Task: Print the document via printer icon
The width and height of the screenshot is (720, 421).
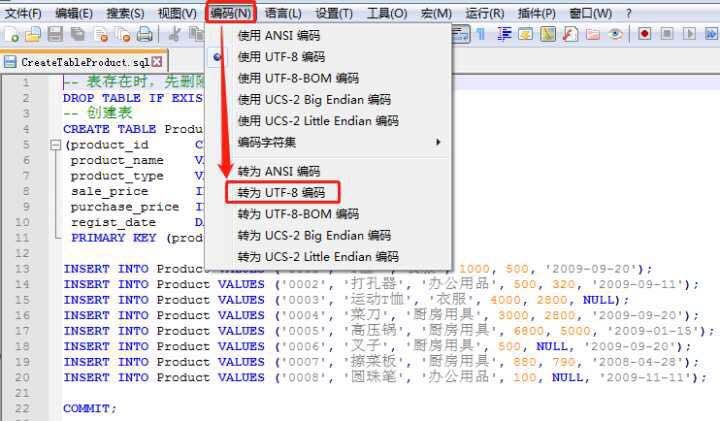Action: click(x=145, y=34)
